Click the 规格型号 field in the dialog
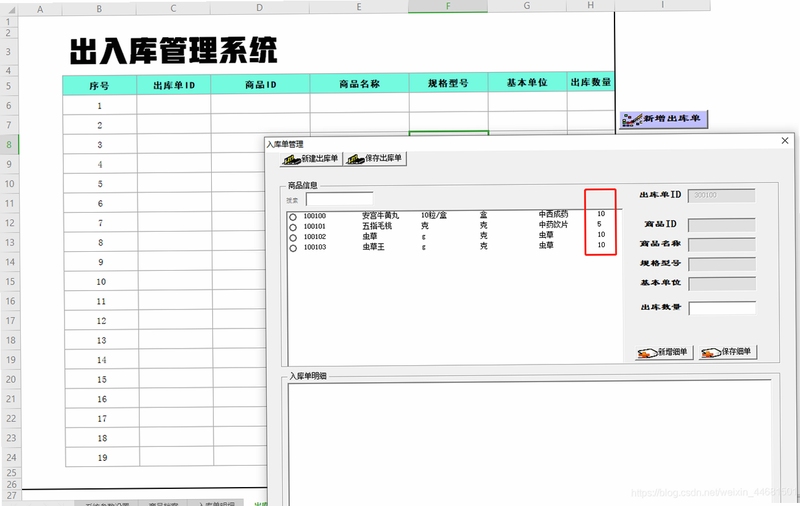The image size is (800, 506). pos(722,264)
